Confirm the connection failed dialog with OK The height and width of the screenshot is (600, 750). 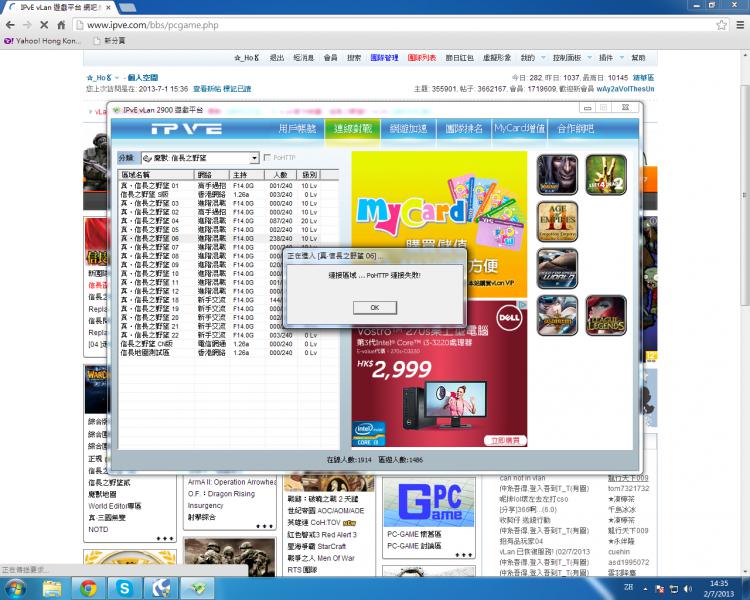click(x=375, y=308)
